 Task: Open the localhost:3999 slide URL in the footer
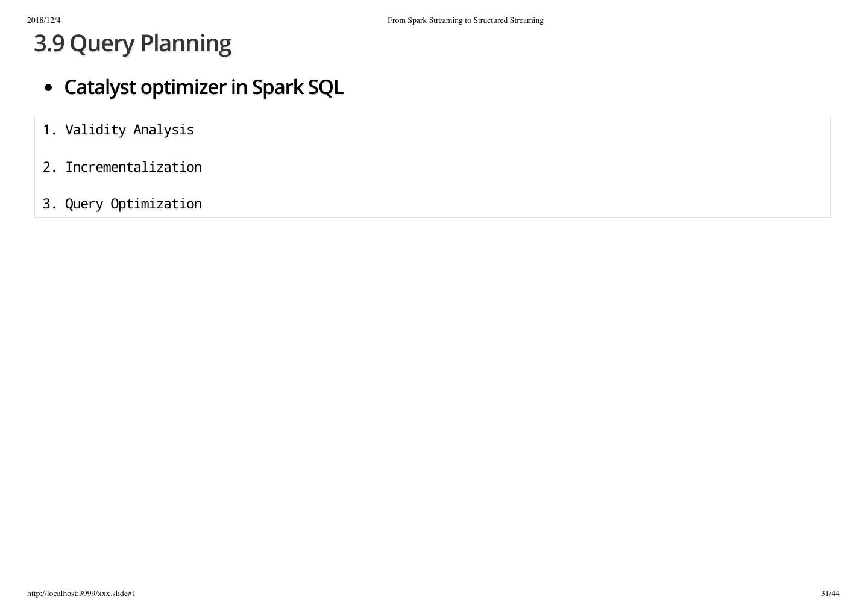[x=81, y=594]
